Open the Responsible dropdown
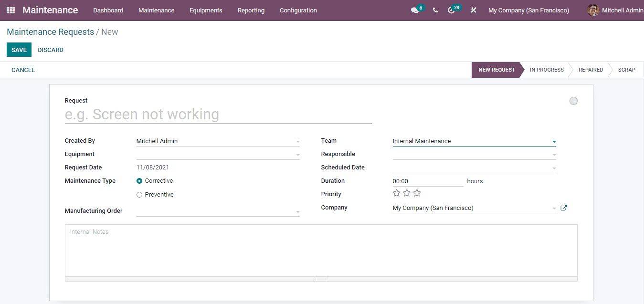This screenshot has height=304, width=644. pos(474,154)
